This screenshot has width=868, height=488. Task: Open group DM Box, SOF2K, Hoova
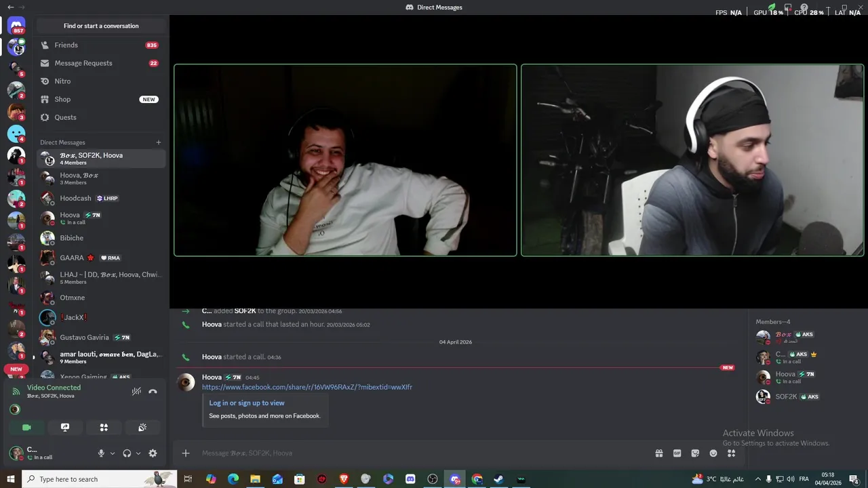pyautogui.click(x=101, y=159)
